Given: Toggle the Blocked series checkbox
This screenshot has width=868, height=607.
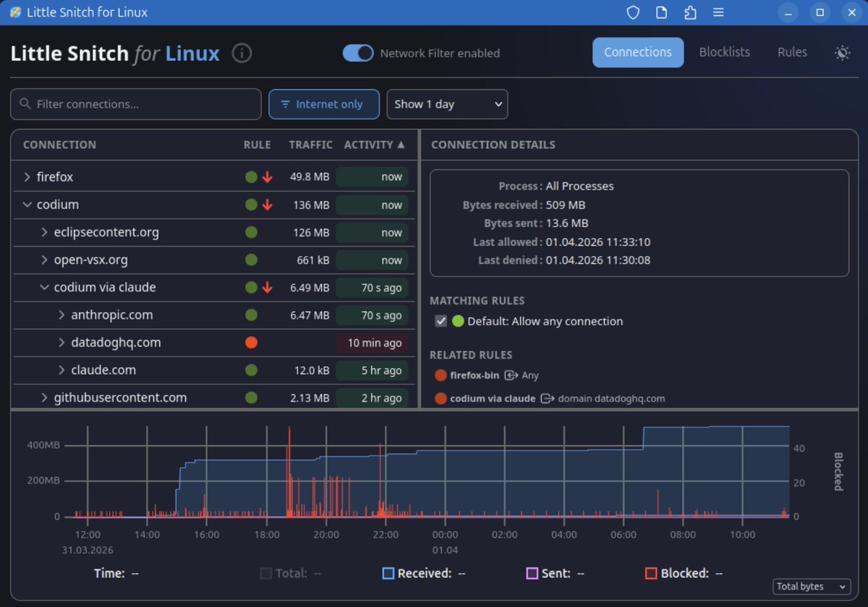Looking at the screenshot, I should pos(651,573).
